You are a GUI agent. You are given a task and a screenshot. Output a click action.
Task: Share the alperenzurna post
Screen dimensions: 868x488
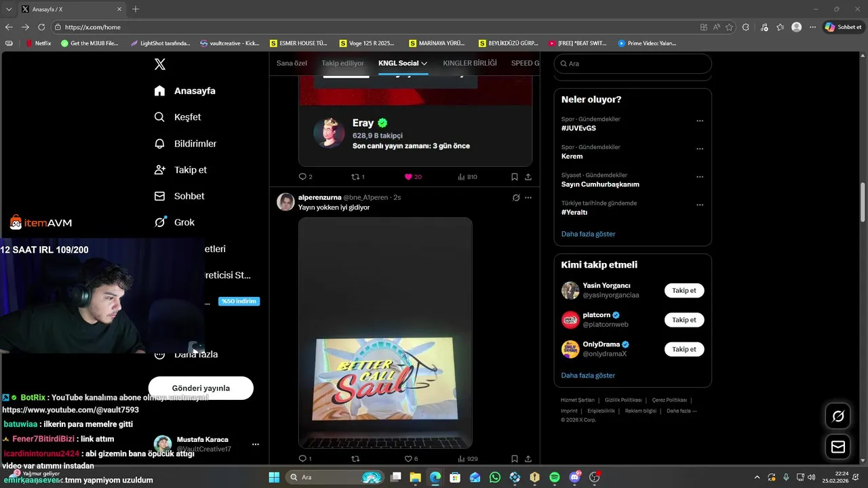[x=528, y=459]
